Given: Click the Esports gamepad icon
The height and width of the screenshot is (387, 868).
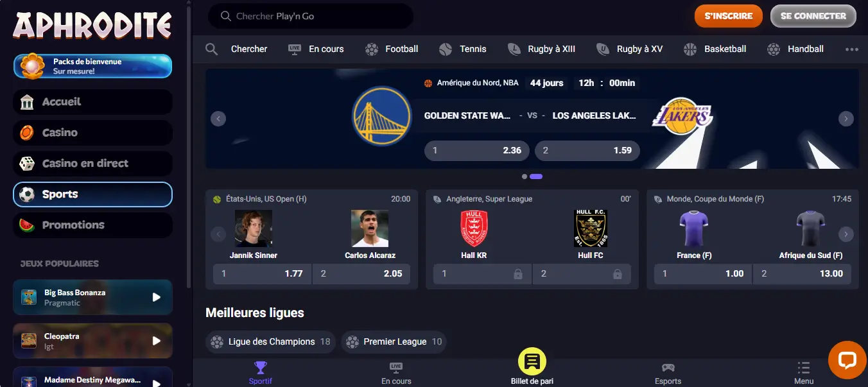Looking at the screenshot, I should point(668,368).
